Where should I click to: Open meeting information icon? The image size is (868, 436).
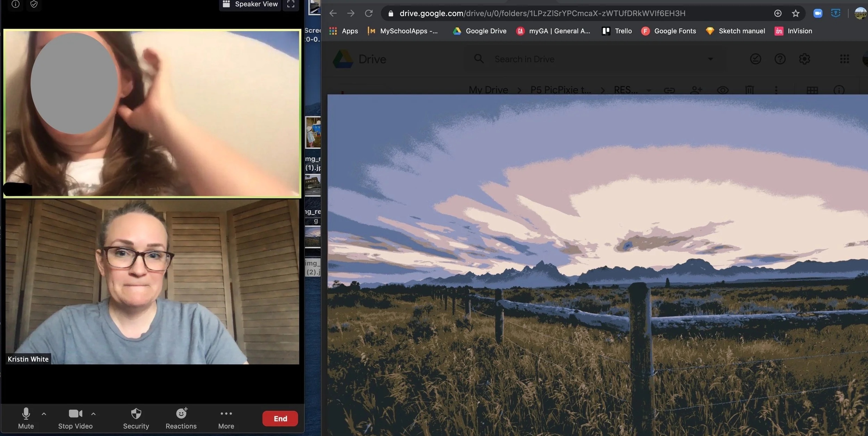15,4
